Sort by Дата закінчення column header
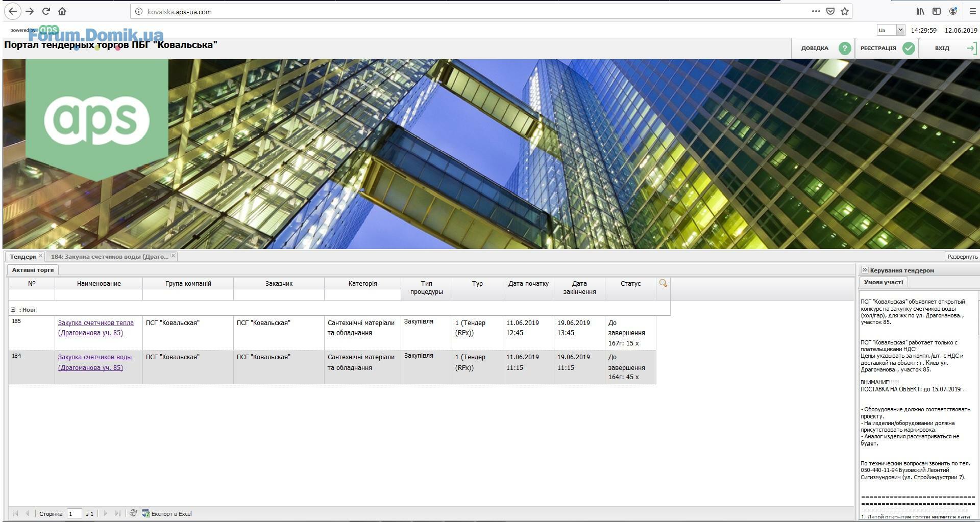The height and width of the screenshot is (522, 980). point(579,288)
